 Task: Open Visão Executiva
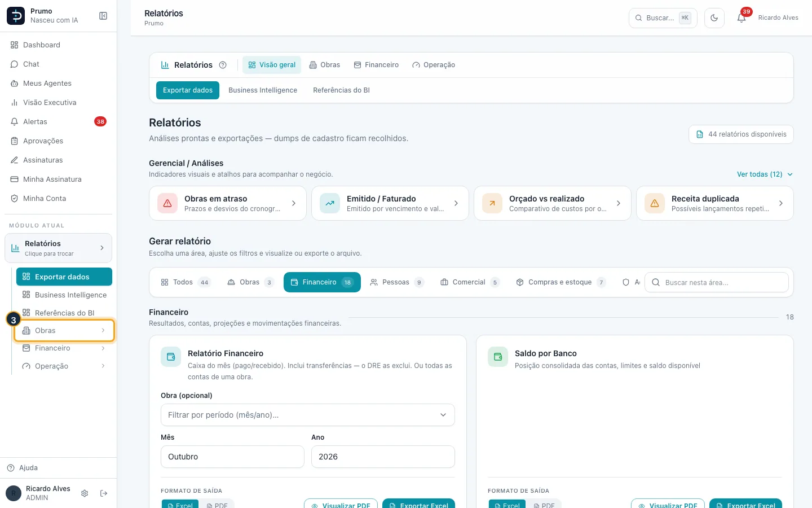click(x=59, y=103)
